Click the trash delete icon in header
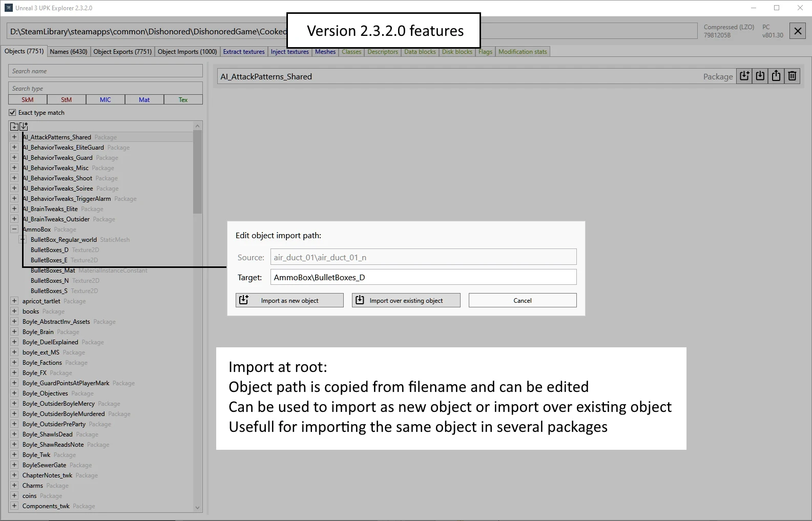Image resolution: width=812 pixels, height=521 pixels. (x=793, y=76)
